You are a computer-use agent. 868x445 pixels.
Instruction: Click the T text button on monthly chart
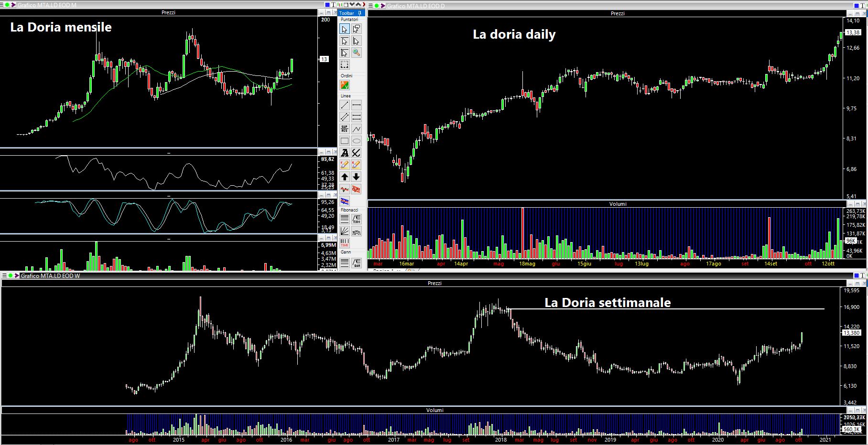[x=334, y=5]
